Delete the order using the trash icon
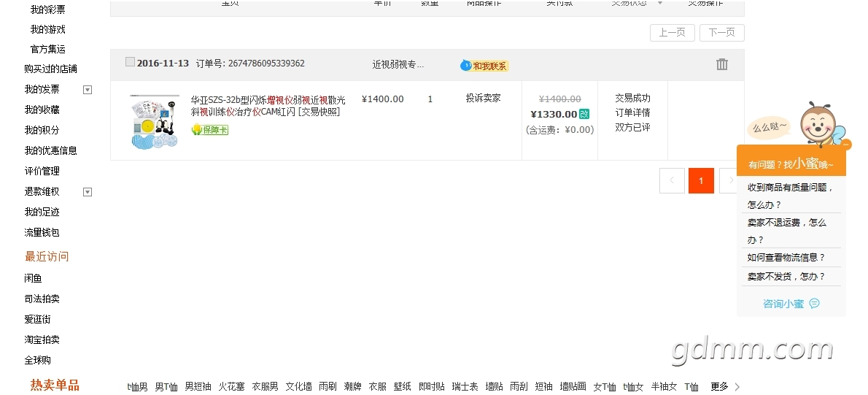This screenshot has width=868, height=395. [721, 64]
